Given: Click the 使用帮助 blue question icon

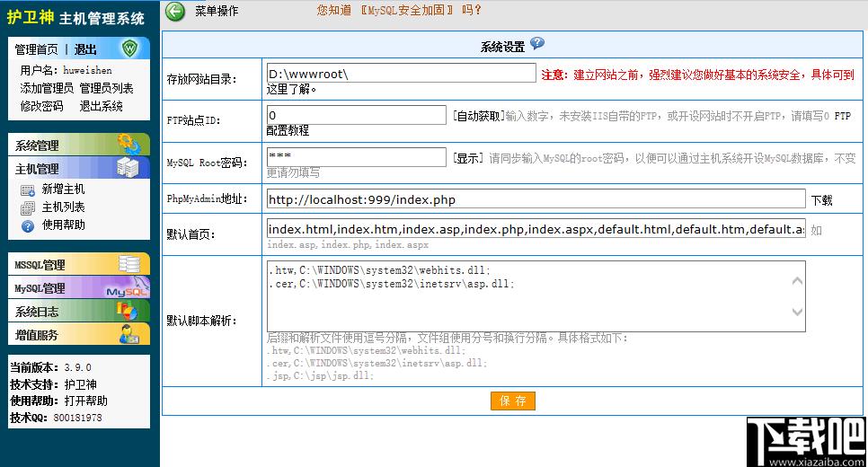Looking at the screenshot, I should 28,225.
